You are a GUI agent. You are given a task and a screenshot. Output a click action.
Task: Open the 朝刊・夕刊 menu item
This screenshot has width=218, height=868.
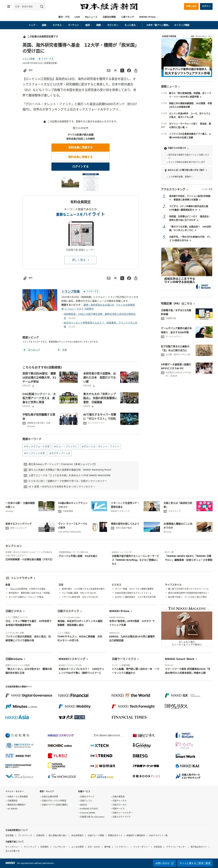[64, 17]
